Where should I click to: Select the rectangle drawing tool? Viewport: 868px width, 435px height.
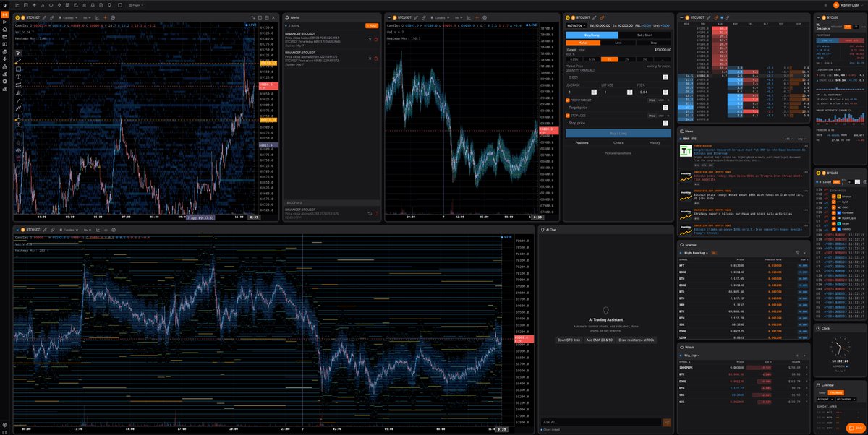pos(18,69)
